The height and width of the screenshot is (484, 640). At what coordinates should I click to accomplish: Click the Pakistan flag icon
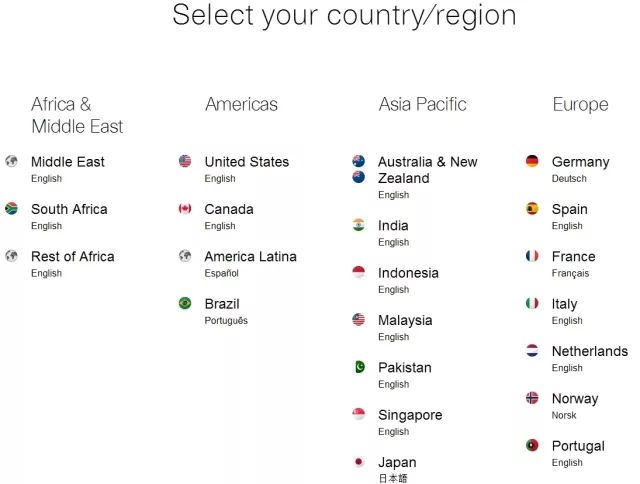(359, 367)
